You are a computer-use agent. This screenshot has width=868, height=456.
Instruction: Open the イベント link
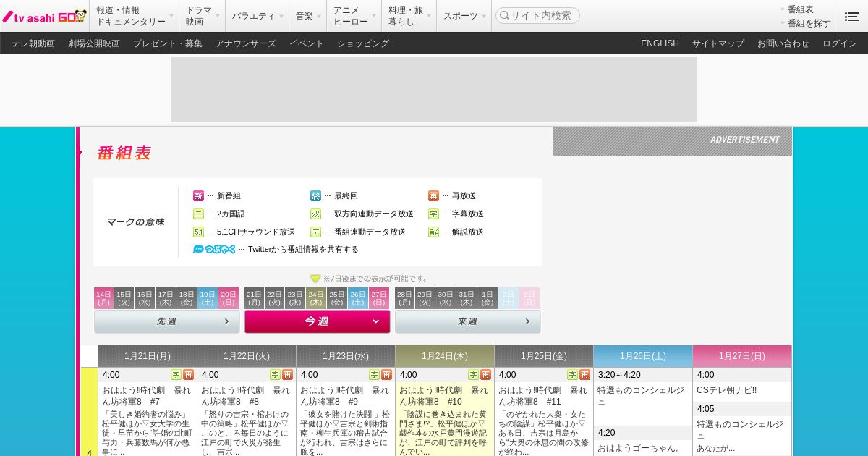[x=307, y=43]
